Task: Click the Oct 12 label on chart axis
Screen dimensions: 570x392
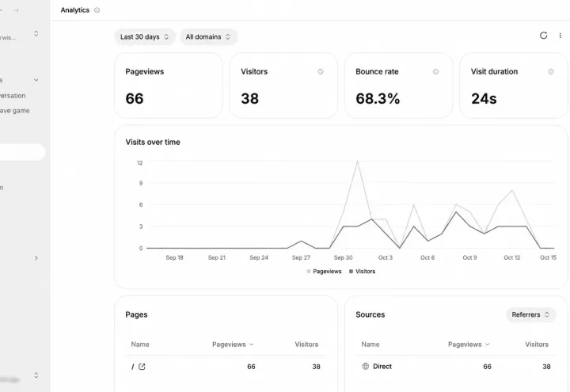Action: pos(511,257)
